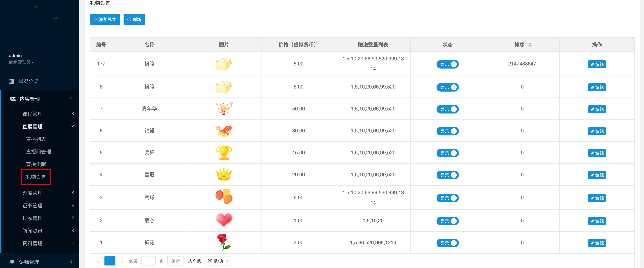The height and width of the screenshot is (268, 644).
Task: Click the quantity list 1,5,10,20
Action: point(373,221)
